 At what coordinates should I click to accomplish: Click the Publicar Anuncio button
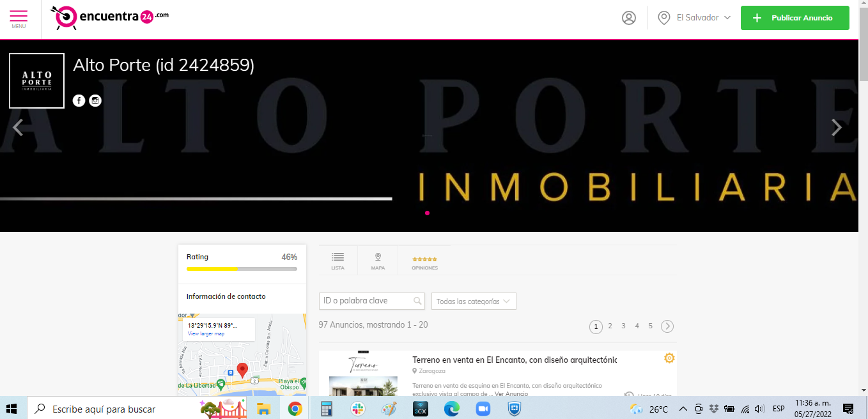tap(795, 18)
